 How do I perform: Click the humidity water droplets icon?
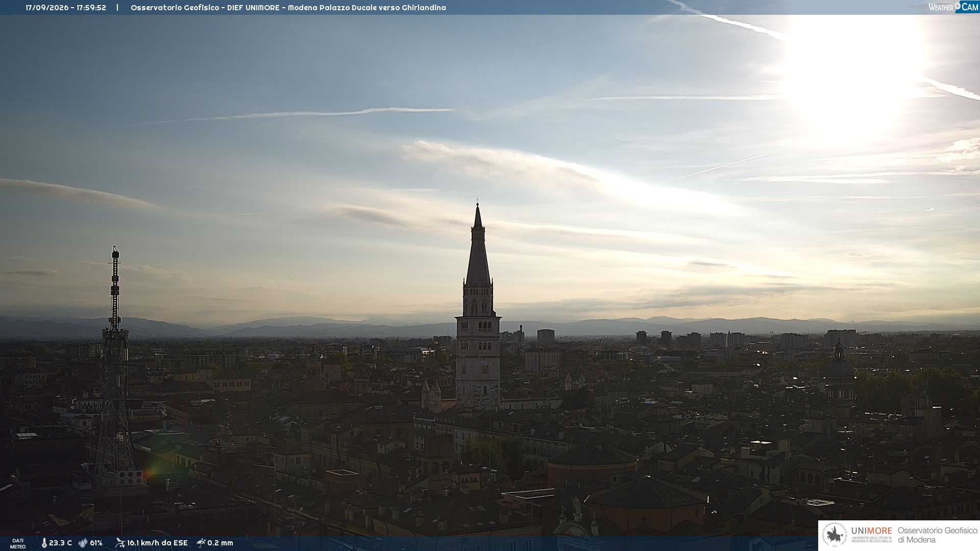point(83,543)
